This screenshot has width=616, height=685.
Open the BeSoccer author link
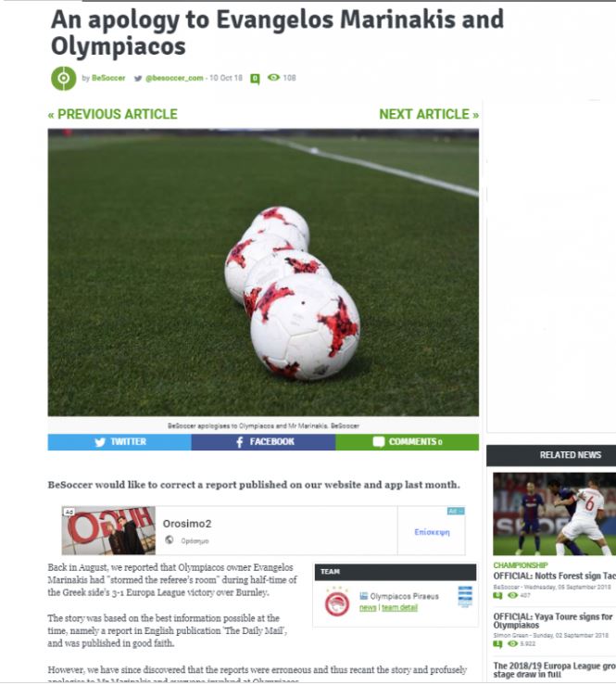108,78
